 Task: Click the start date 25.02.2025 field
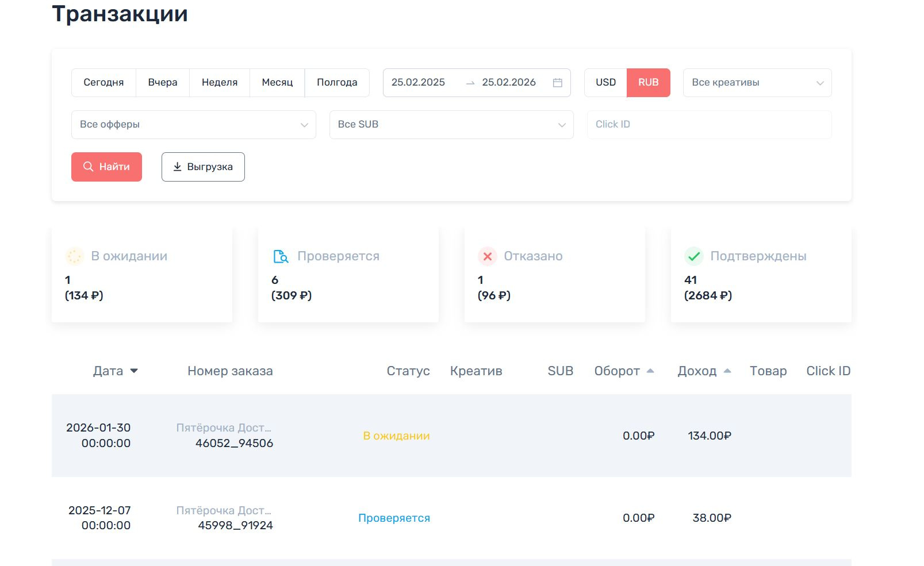(x=419, y=83)
